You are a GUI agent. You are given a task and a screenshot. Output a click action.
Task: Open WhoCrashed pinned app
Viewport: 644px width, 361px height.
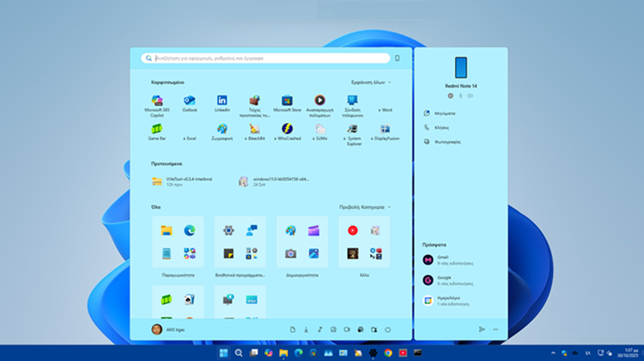287,132
